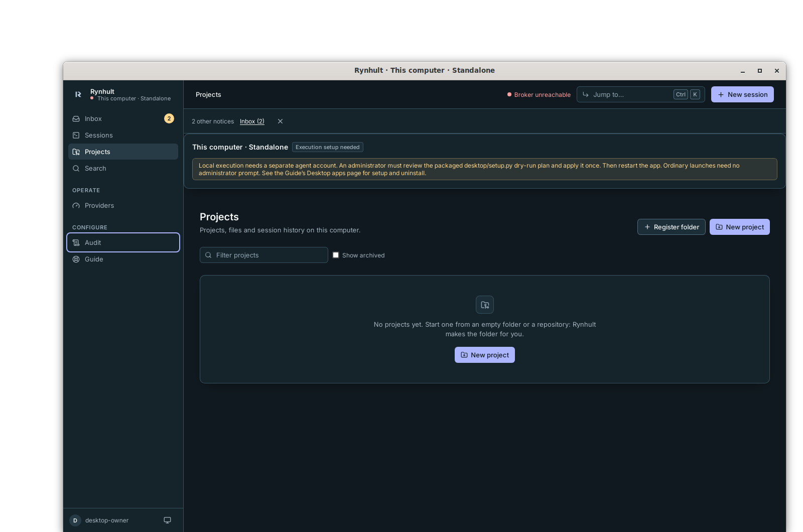803x532 pixels.
Task: Select Projects in the sidebar
Action: click(123, 152)
